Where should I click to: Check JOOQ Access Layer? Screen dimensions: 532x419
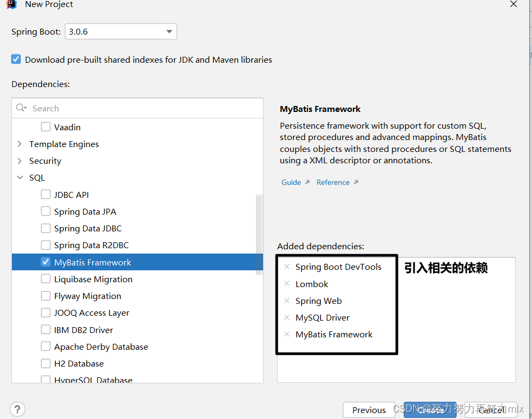pyautogui.click(x=45, y=312)
